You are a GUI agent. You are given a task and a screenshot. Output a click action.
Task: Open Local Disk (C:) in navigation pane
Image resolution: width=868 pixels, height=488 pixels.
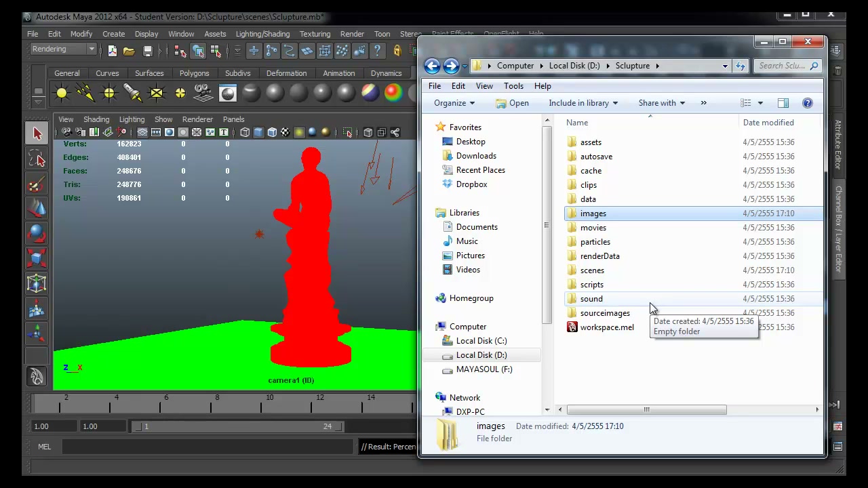click(481, 341)
